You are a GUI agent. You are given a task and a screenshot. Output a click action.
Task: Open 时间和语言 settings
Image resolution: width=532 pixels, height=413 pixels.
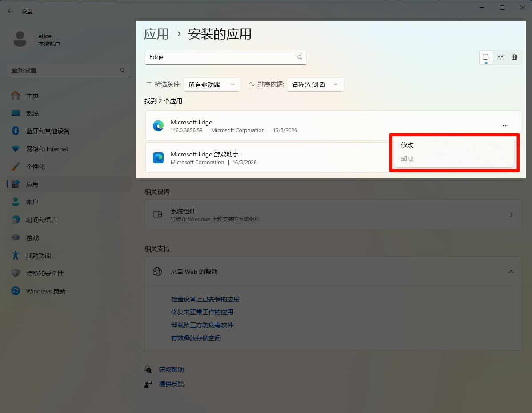tap(69, 220)
